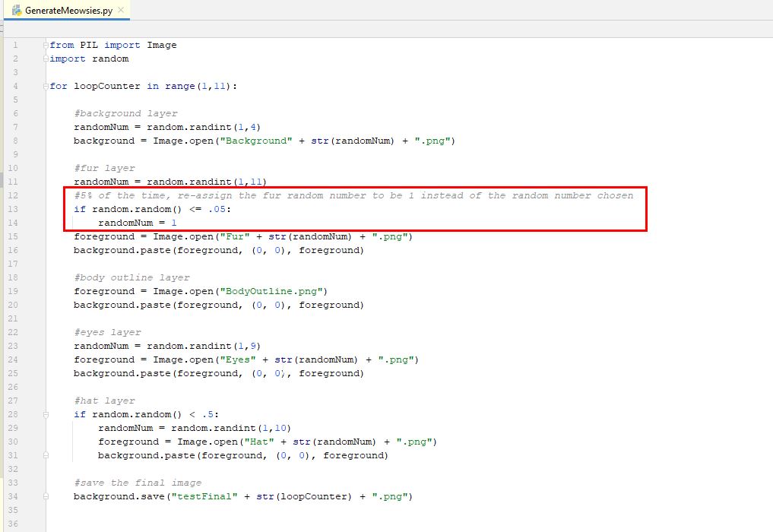This screenshot has height=532, width=773.
Task: Click the "Hat" string literal on line 30
Action: tap(259, 442)
